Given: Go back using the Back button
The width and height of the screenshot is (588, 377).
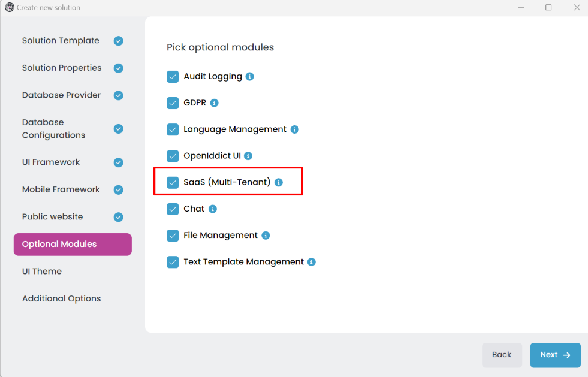Looking at the screenshot, I should point(502,355).
